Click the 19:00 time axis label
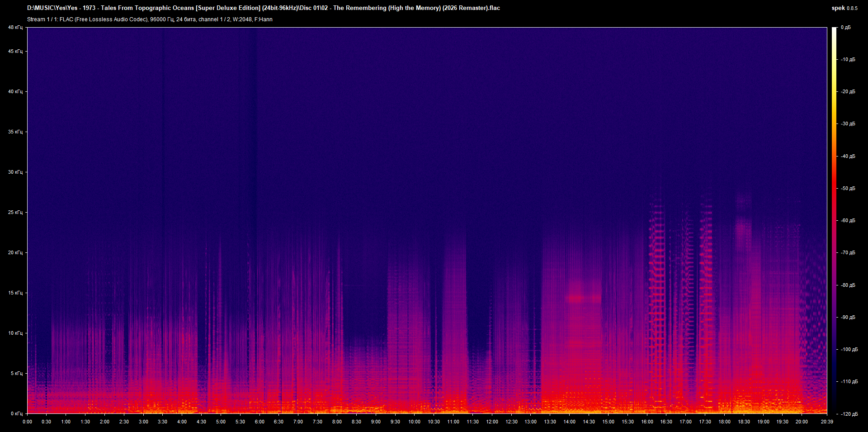 (763, 422)
